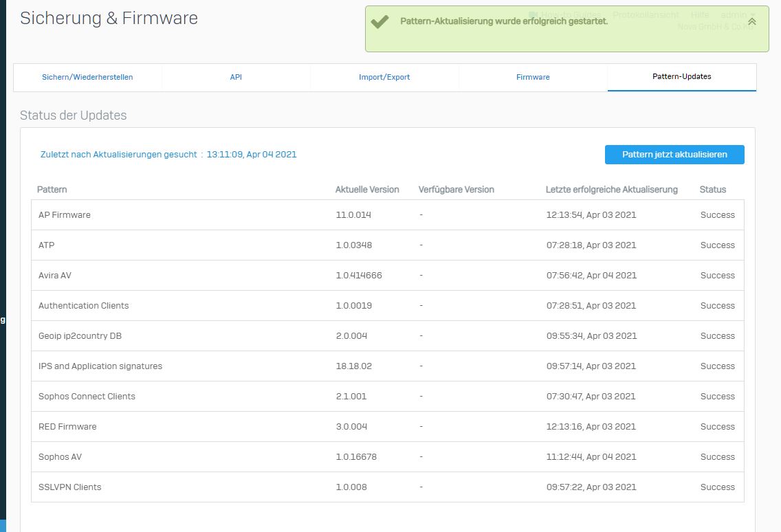Click version 1.0.0348 of ATP
Image resolution: width=781 pixels, height=532 pixels.
click(354, 245)
